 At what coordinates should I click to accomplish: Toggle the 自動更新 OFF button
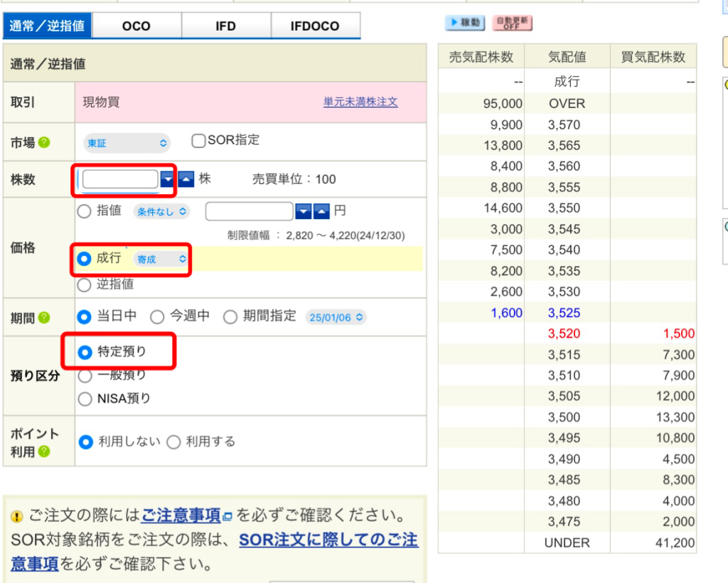[x=512, y=23]
